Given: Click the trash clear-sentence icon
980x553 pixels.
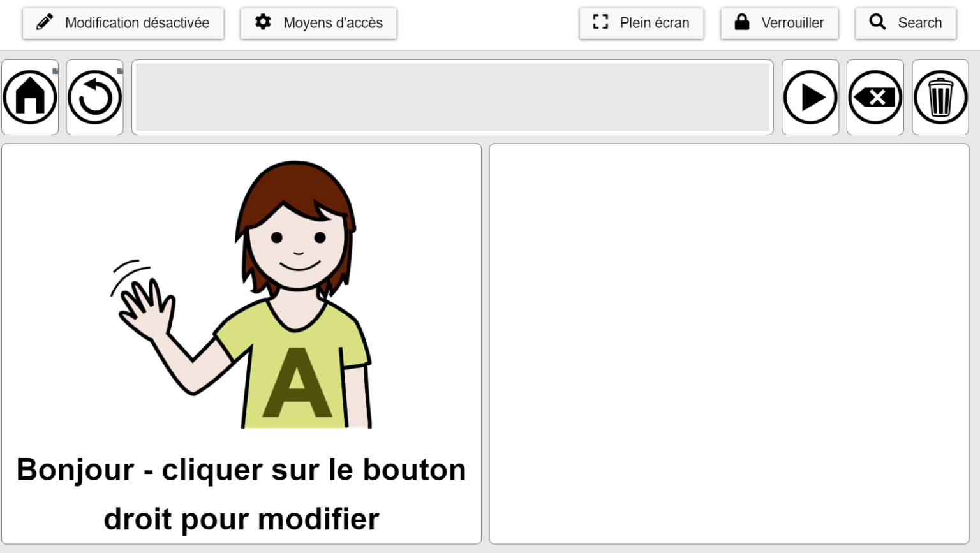Looking at the screenshot, I should (x=940, y=97).
